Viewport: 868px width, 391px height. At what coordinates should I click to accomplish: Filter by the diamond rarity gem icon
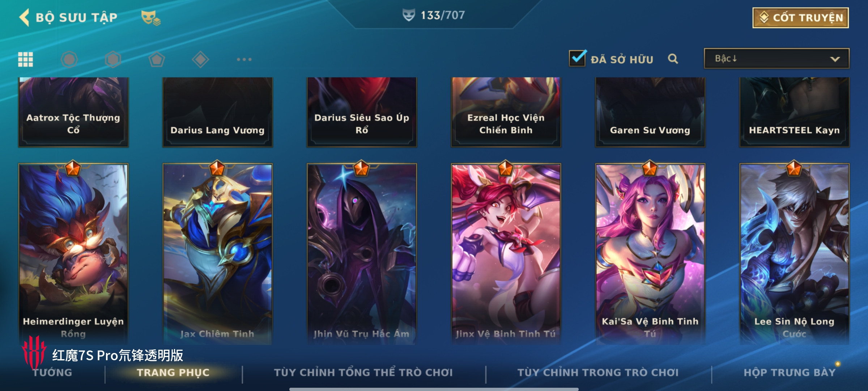coord(200,59)
